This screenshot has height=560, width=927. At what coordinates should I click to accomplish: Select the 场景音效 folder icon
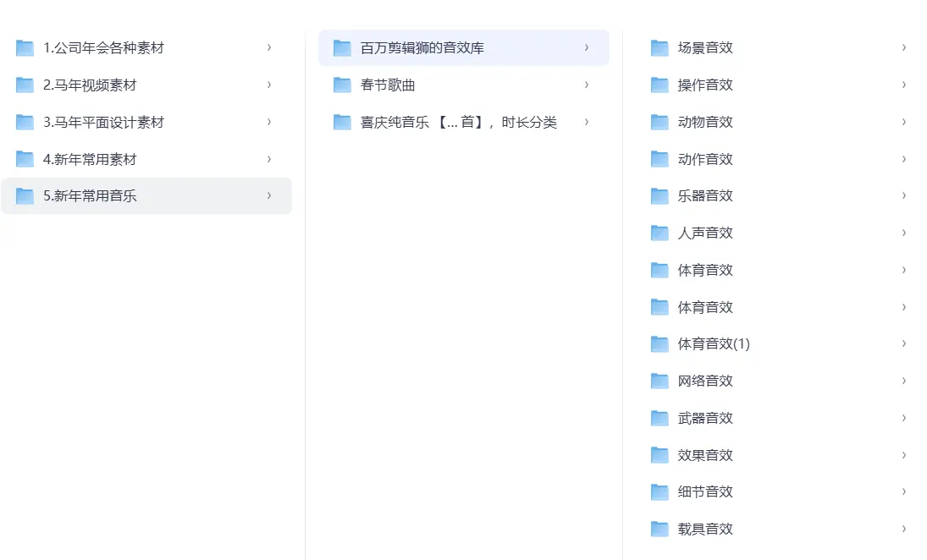[659, 48]
